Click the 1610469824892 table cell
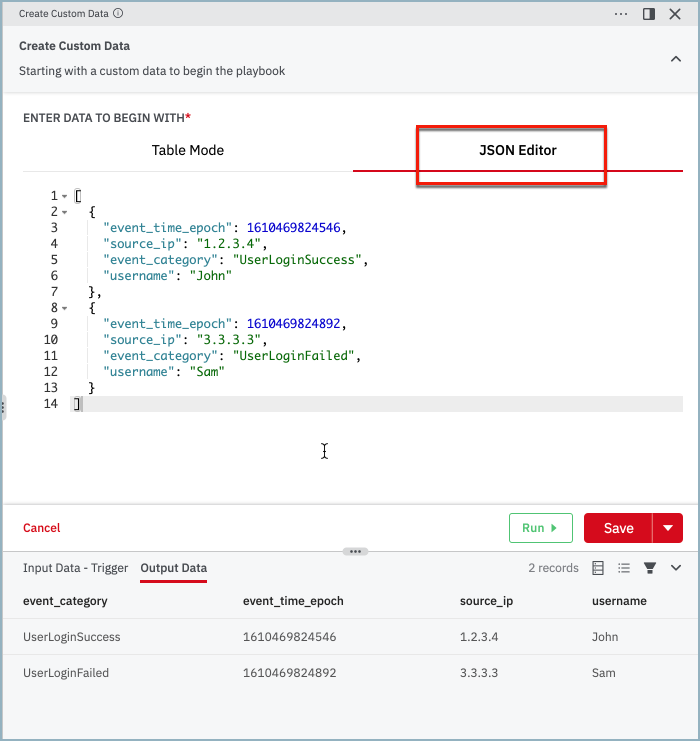 [289, 673]
